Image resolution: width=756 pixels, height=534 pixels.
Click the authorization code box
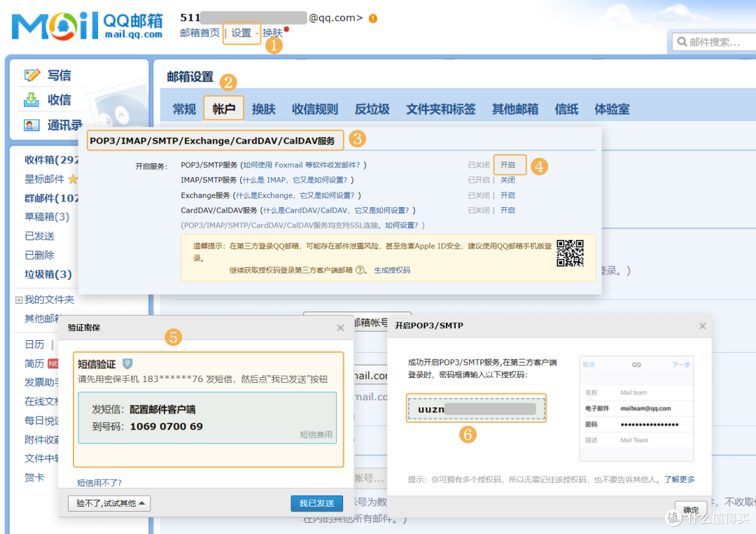click(477, 409)
